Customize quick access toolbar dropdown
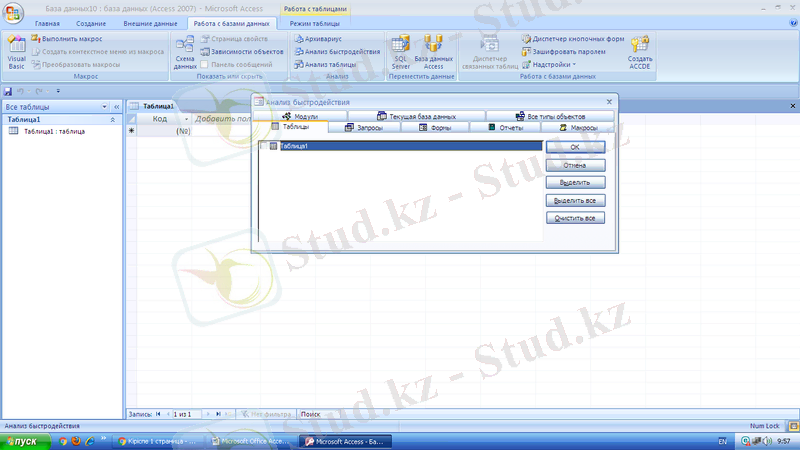Image resolution: width=800 pixels, height=450 pixels. (x=58, y=91)
